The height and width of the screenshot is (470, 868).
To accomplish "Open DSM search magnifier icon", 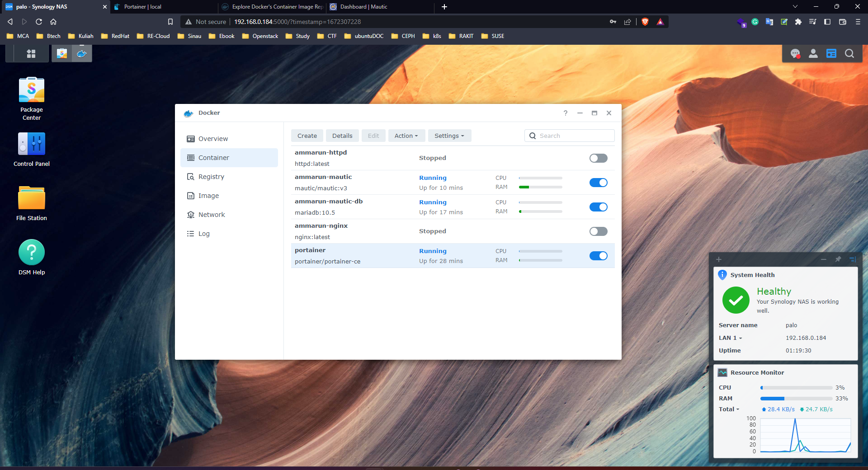I will (849, 54).
